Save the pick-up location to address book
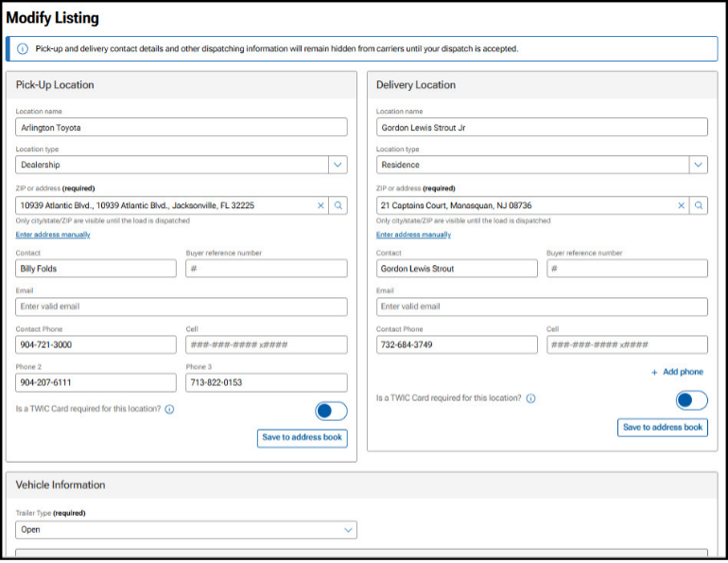728x563 pixels. pyautogui.click(x=302, y=438)
